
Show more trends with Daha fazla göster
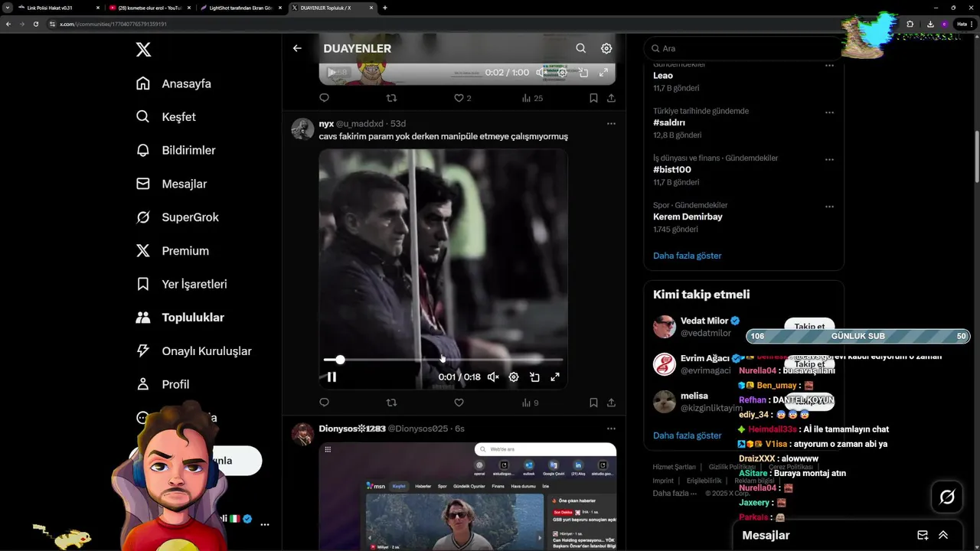coord(688,256)
